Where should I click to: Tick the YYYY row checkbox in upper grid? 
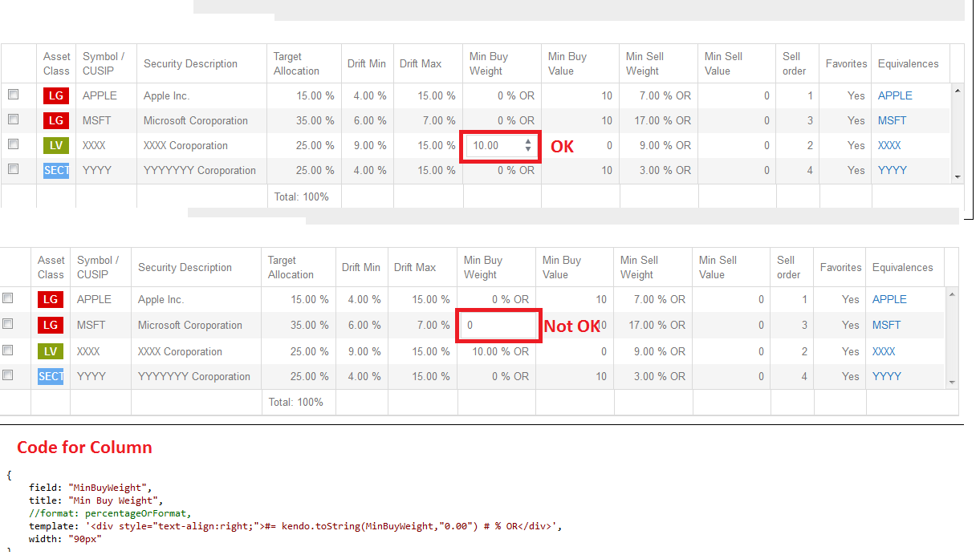point(13,169)
